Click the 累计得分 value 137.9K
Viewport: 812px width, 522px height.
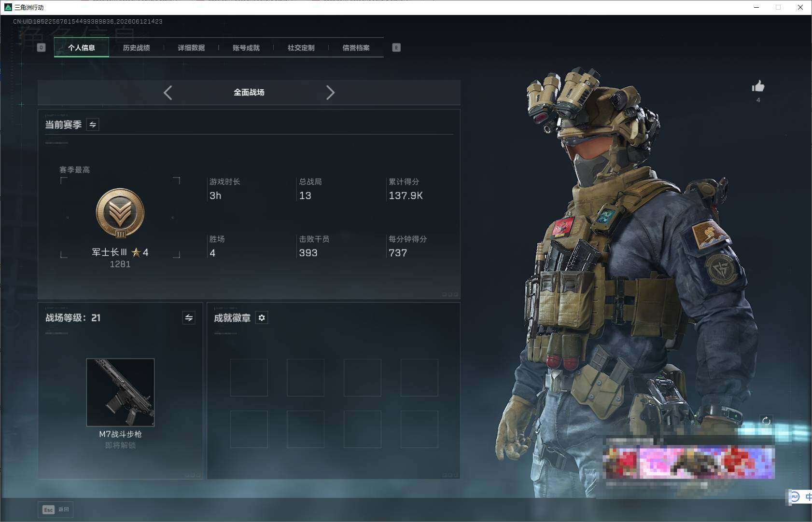pyautogui.click(x=406, y=195)
